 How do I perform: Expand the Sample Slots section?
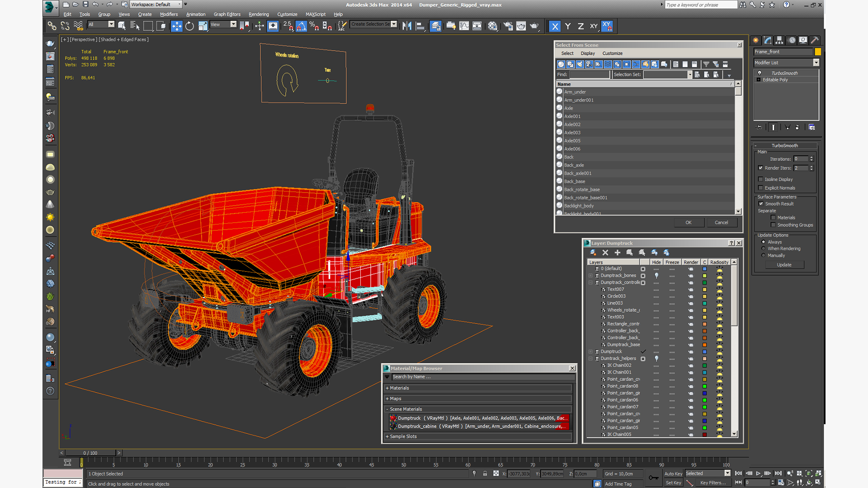coord(479,436)
